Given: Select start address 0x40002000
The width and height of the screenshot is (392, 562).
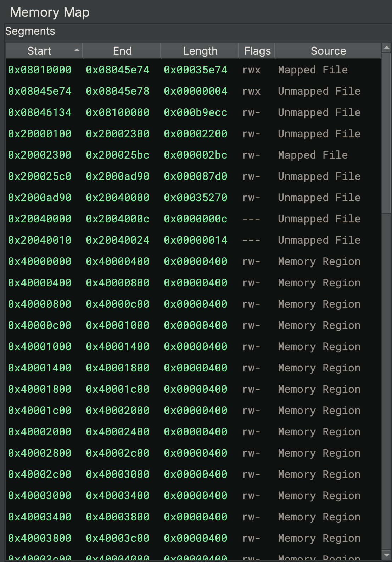Looking at the screenshot, I should [x=40, y=432].
